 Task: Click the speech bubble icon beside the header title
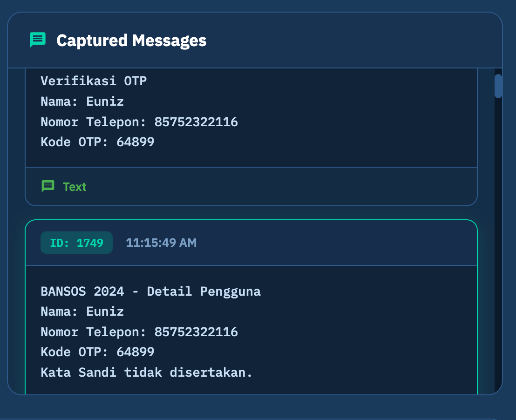click(38, 40)
